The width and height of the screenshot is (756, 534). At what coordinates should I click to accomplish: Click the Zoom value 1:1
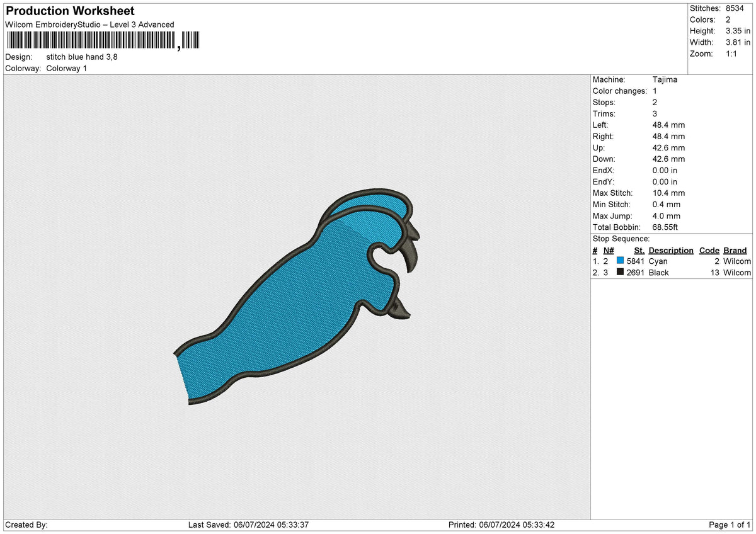tap(731, 54)
